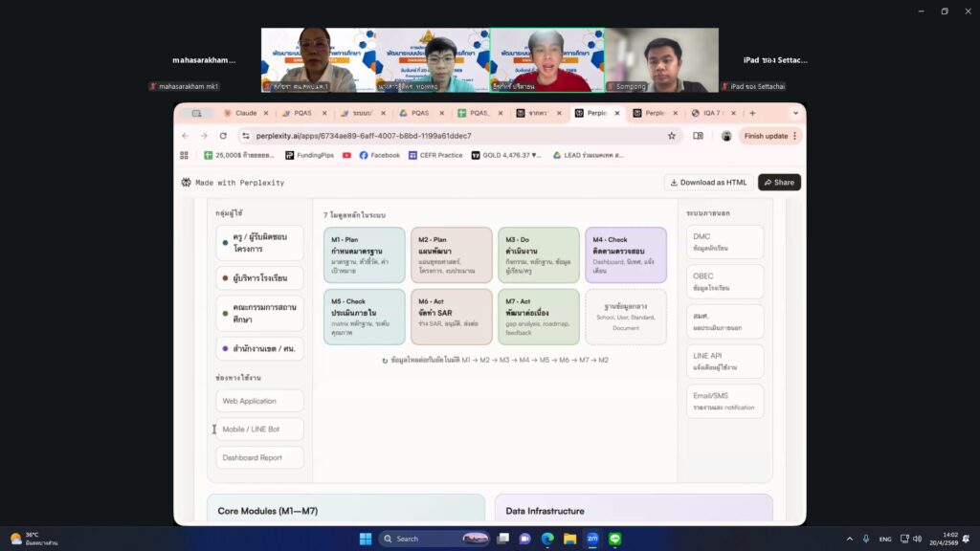Open the ENG input language selector

pos(886,539)
